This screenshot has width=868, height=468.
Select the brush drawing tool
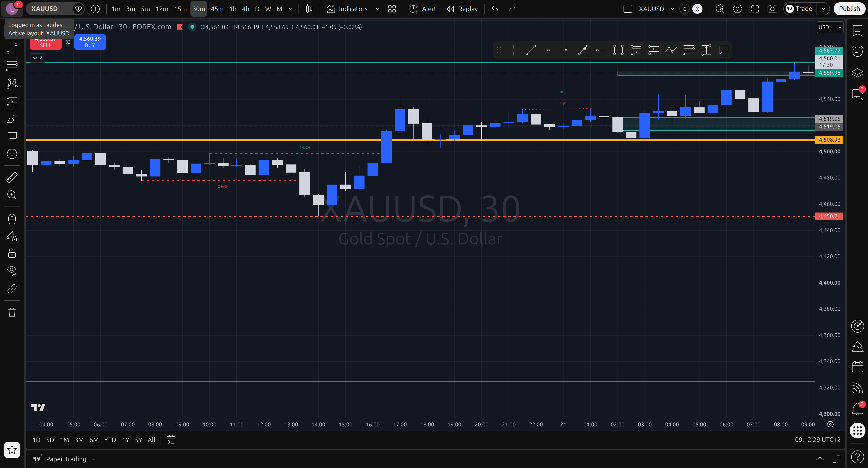coord(12,119)
